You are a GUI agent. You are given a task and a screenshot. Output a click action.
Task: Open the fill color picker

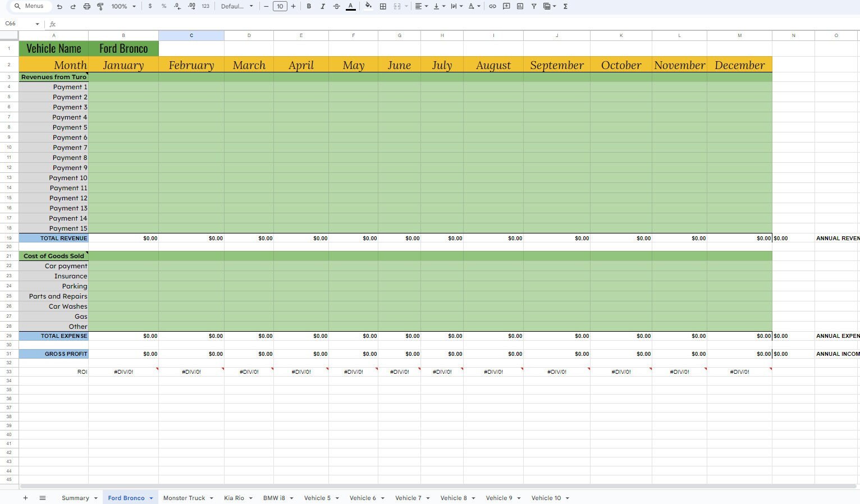(x=368, y=6)
